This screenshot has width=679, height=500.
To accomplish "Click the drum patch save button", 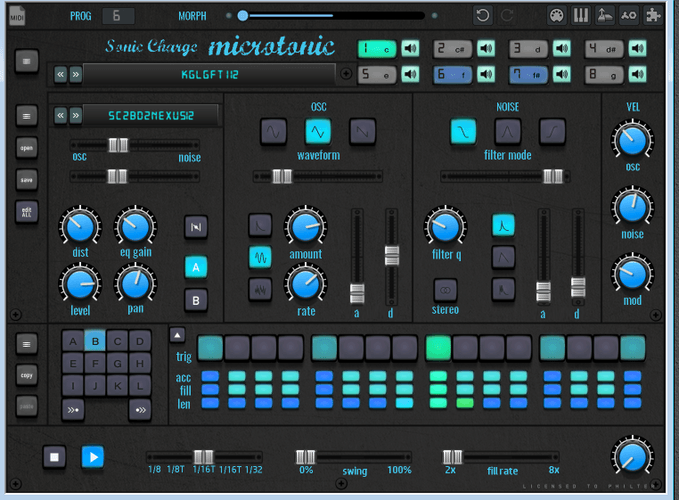I will point(27,180).
